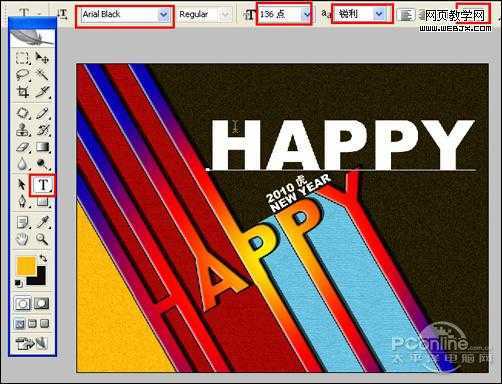Screen dimensions: 502x384
Task: Switch to Full Screen with menu bar mode
Action: (32, 324)
